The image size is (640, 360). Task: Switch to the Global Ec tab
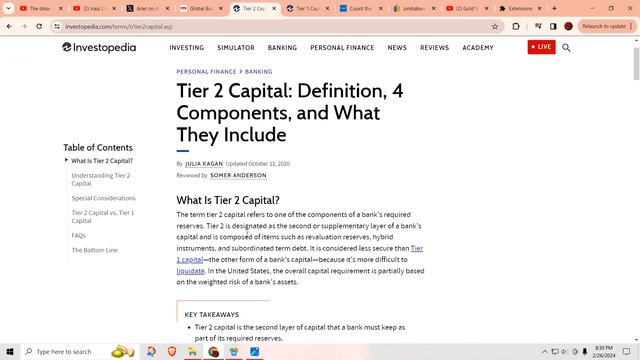coord(201,9)
